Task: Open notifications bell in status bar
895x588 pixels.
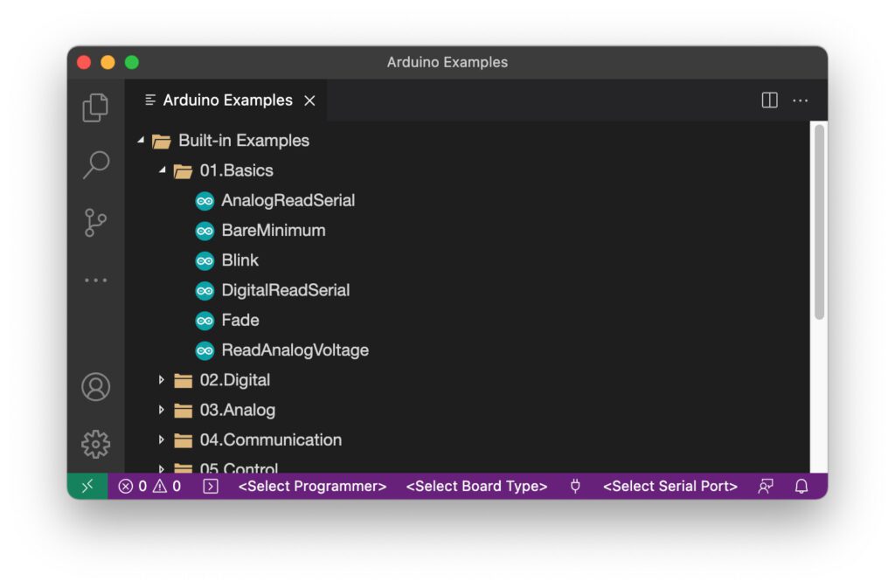Action: point(801,486)
